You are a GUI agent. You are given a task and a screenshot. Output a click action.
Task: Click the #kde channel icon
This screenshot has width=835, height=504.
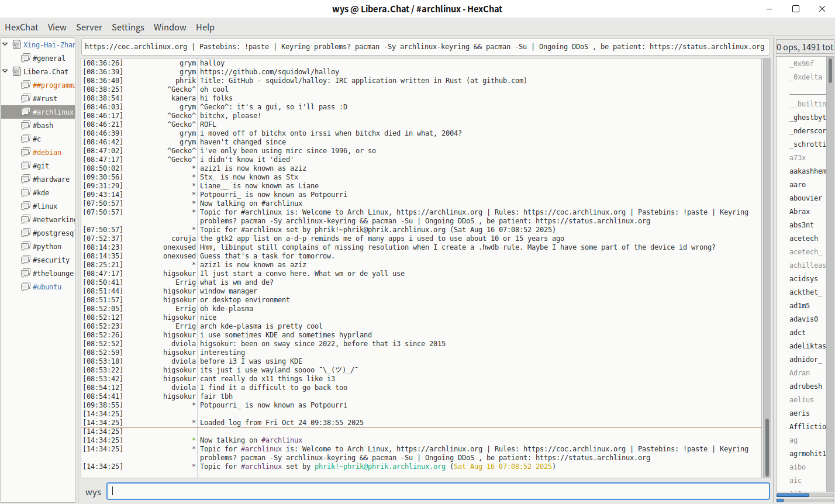tap(26, 192)
